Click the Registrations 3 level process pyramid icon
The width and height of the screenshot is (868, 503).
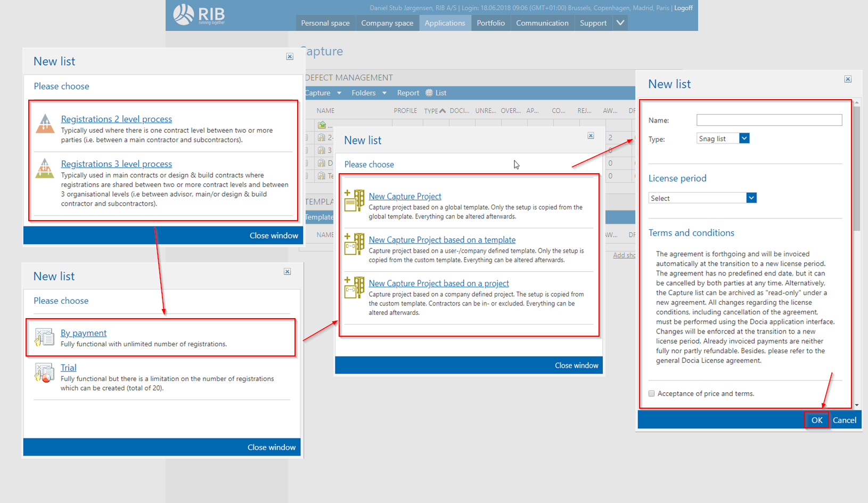[x=45, y=168]
